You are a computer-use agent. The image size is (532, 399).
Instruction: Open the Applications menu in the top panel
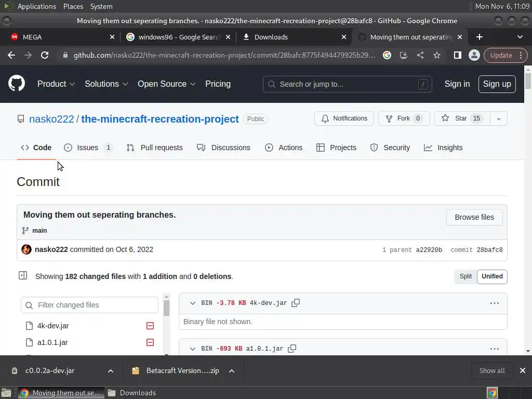(x=37, y=6)
